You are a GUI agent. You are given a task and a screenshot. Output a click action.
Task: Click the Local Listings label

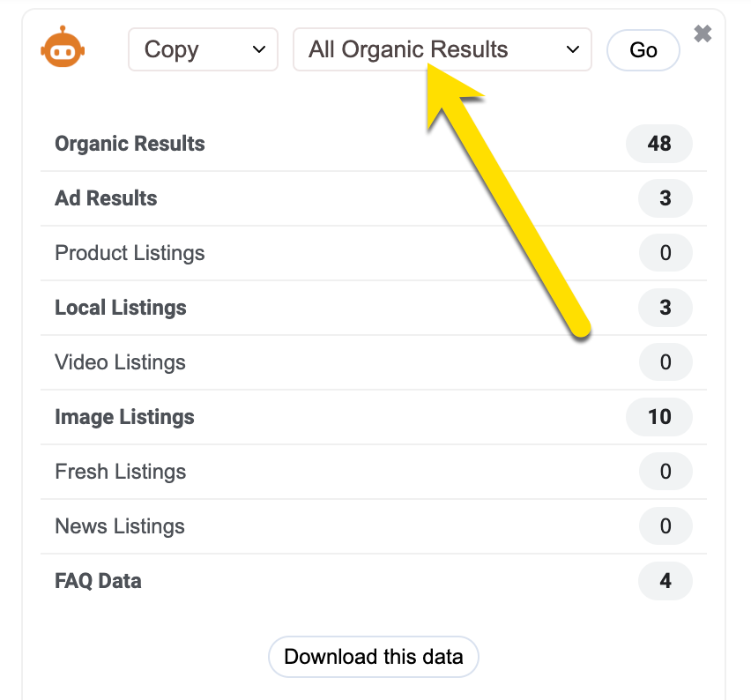pyautogui.click(x=120, y=308)
